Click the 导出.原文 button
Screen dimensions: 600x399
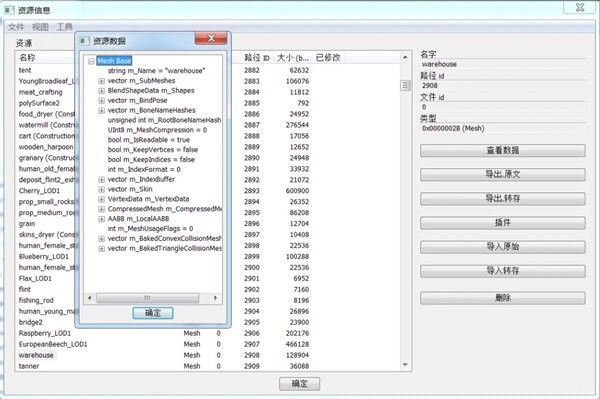tap(502, 174)
